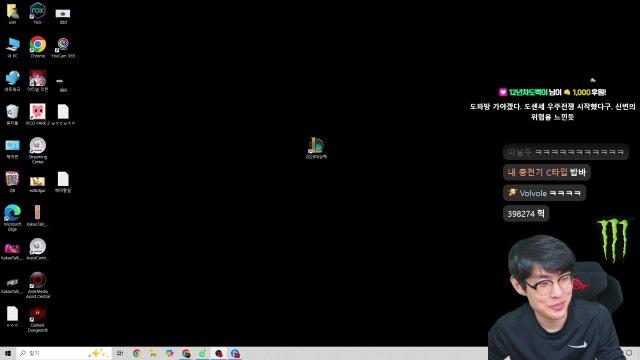Select the Microsoft Edge desktop icon

(x=12, y=218)
